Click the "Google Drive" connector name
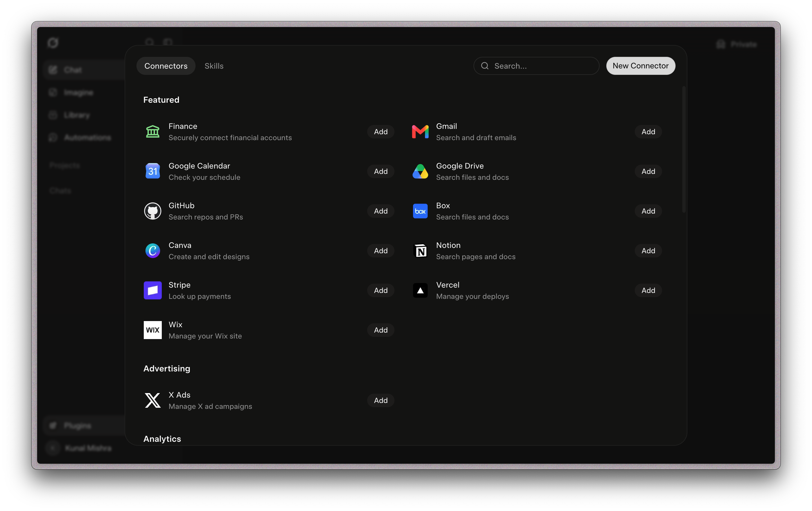 [460, 166]
